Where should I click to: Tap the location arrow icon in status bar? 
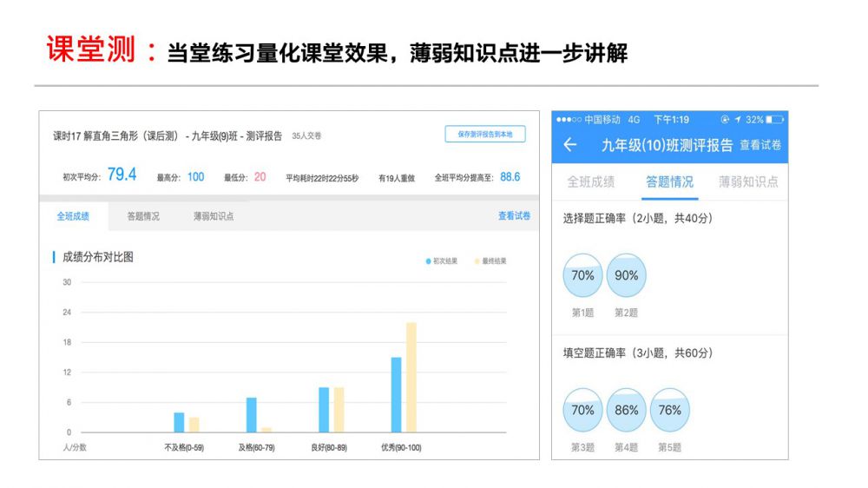click(737, 119)
